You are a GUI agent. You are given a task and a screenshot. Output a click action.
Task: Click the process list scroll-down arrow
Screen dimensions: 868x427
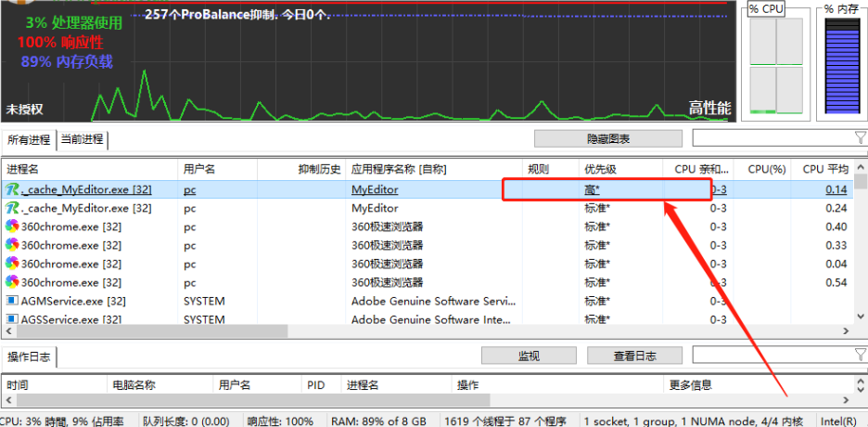coord(861,317)
